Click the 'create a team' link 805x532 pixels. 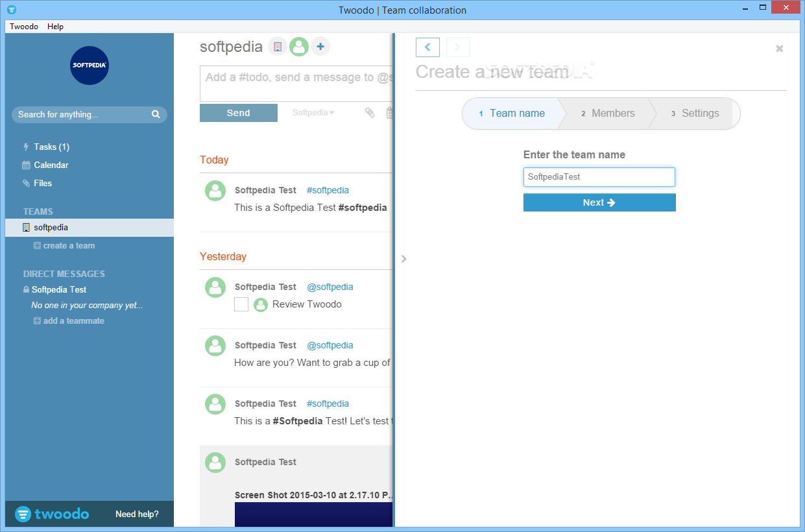pos(64,246)
